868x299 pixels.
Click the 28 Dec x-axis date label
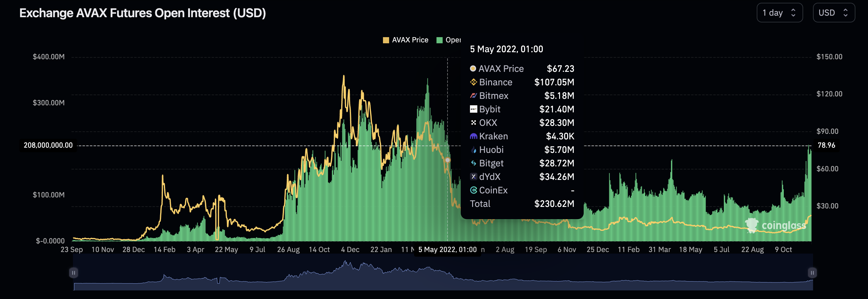(x=134, y=250)
